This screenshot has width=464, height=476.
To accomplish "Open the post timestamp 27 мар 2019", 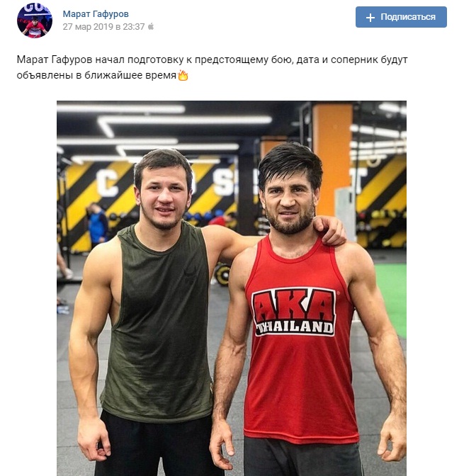I will [104, 27].
